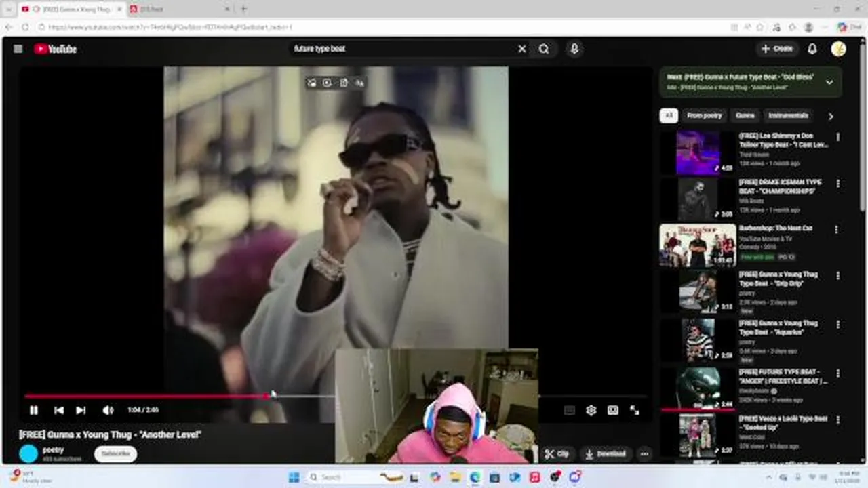Start voice search with microphone
This screenshot has width=868, height=488.
point(574,49)
